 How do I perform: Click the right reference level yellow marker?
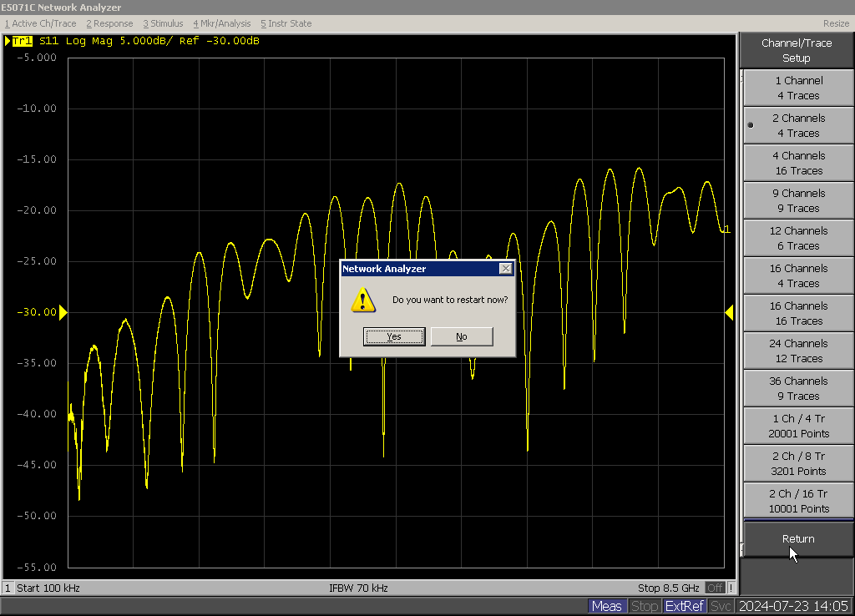pyautogui.click(x=729, y=312)
